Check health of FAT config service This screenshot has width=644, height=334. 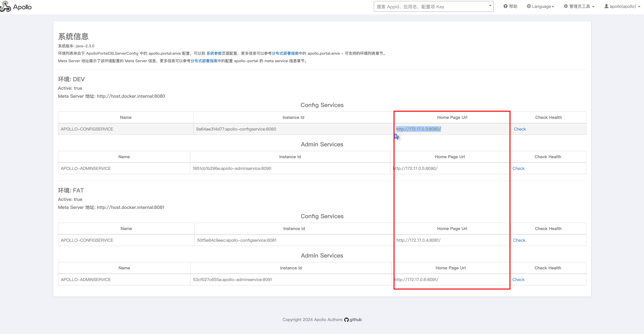[x=519, y=240]
